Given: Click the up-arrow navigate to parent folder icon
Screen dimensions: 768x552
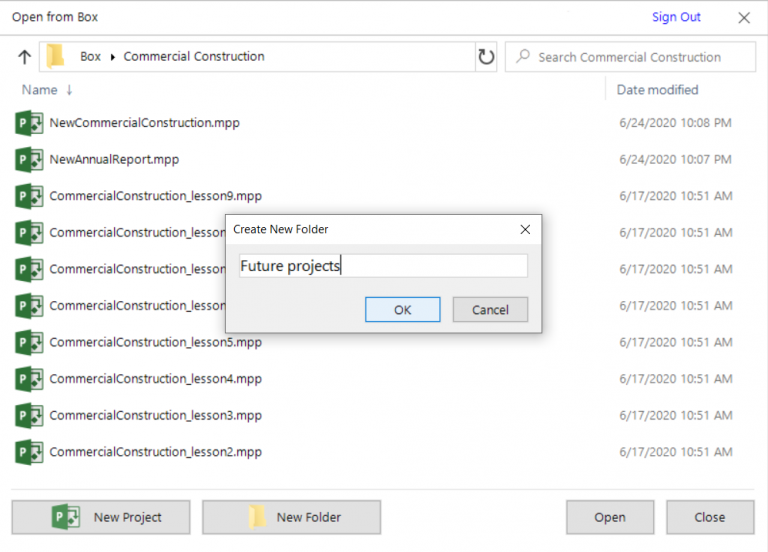Looking at the screenshot, I should click(24, 57).
